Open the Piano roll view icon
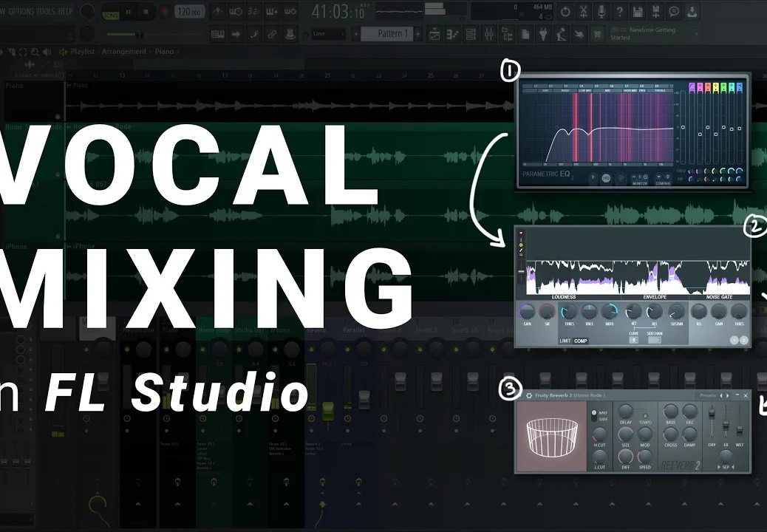The image size is (767, 532). click(453, 34)
